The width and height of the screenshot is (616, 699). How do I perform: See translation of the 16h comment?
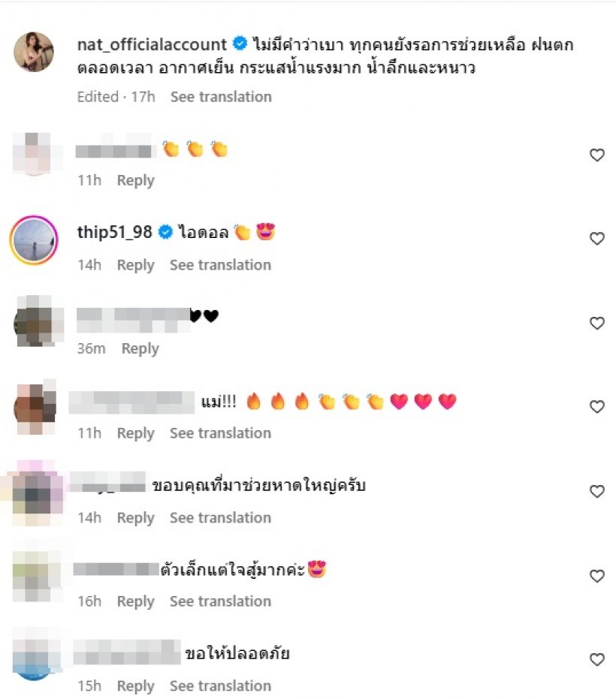click(220, 601)
